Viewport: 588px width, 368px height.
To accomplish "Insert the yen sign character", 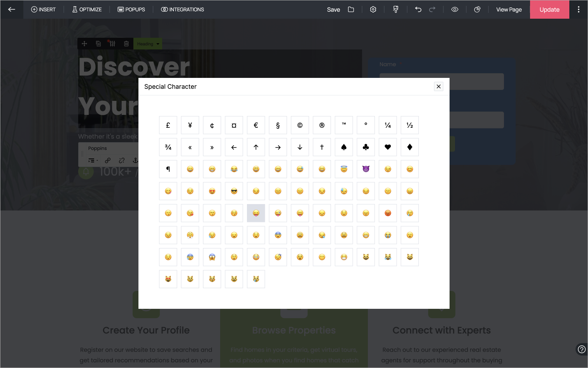I will coord(190,125).
